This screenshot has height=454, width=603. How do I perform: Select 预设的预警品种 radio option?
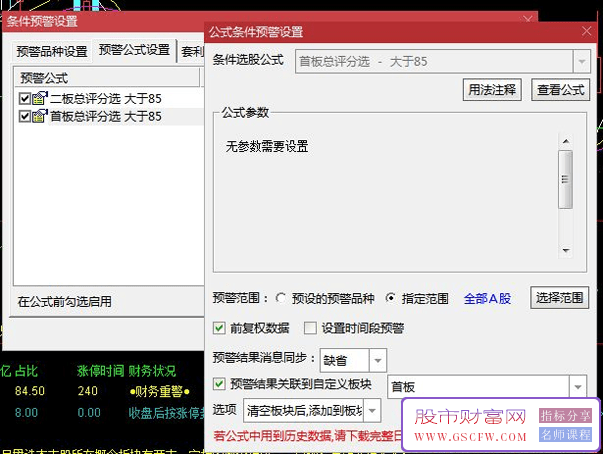click(x=281, y=298)
